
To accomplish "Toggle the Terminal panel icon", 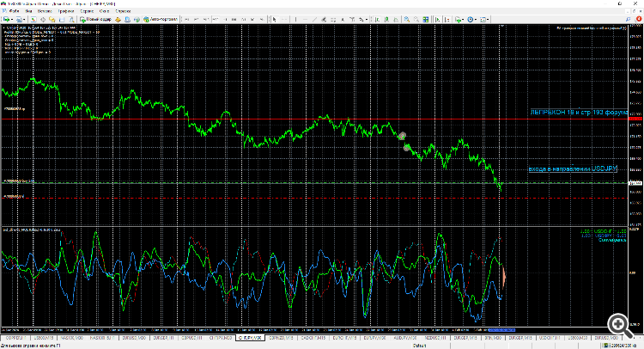I will [62, 19].
